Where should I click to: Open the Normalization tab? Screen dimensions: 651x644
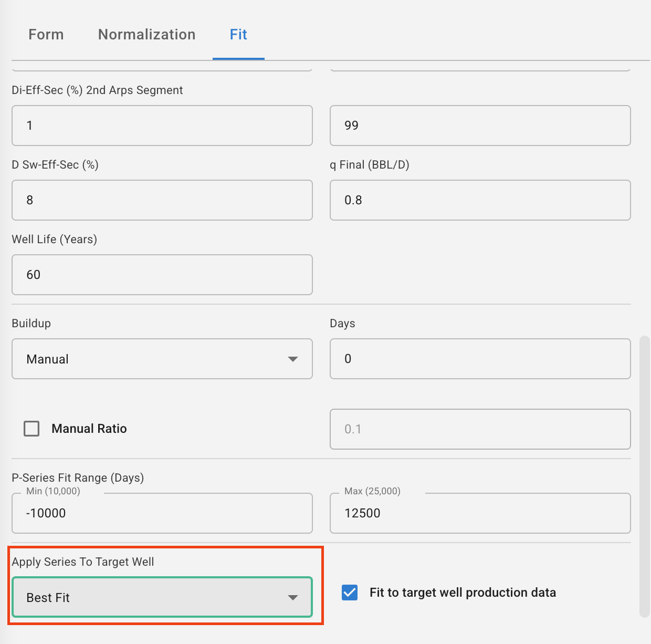coord(146,35)
